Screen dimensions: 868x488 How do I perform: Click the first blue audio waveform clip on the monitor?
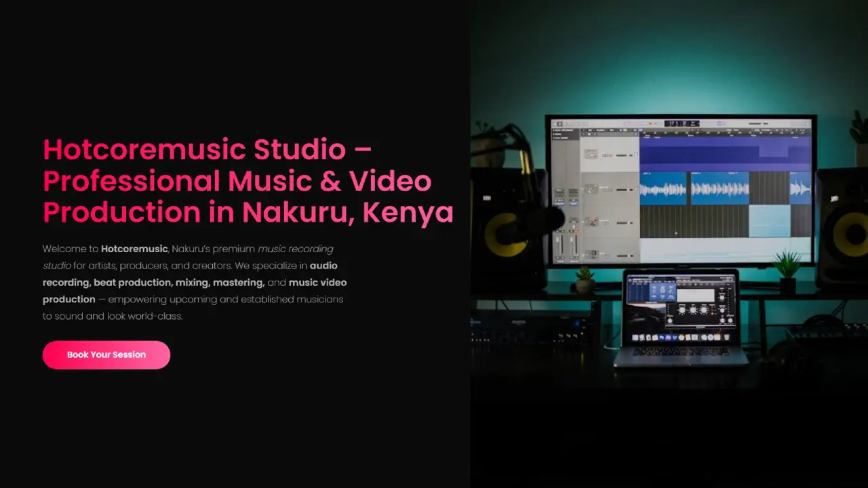[663, 188]
